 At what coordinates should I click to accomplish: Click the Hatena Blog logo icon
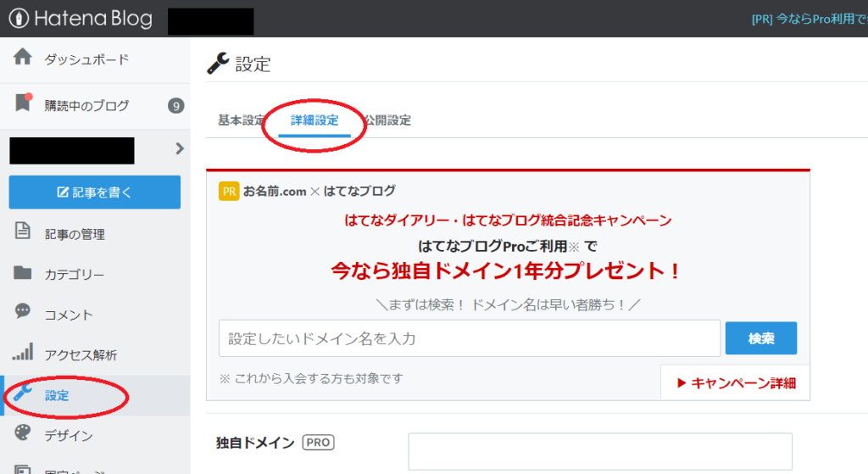[x=19, y=19]
